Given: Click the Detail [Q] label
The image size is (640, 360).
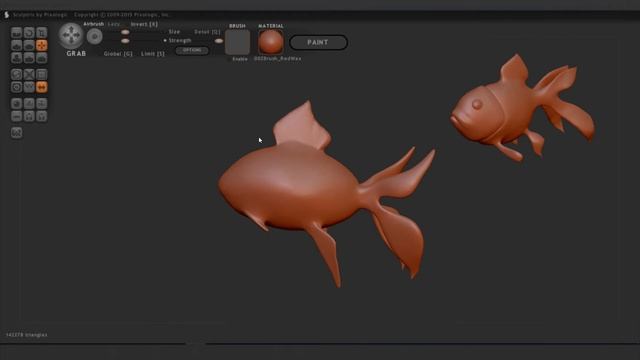Looking at the screenshot, I should pos(207,31).
